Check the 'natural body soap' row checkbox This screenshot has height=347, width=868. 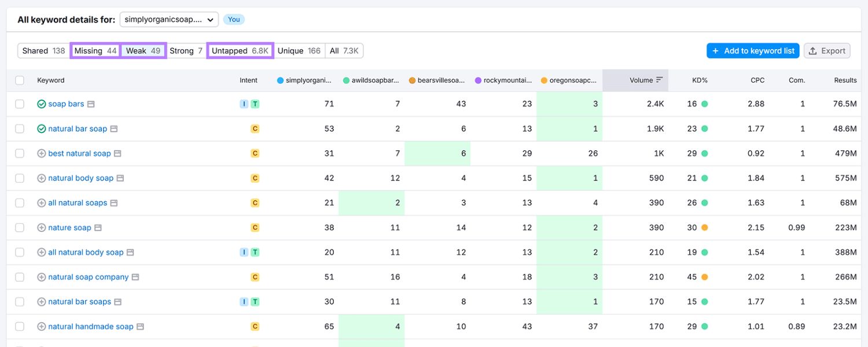pos(19,178)
